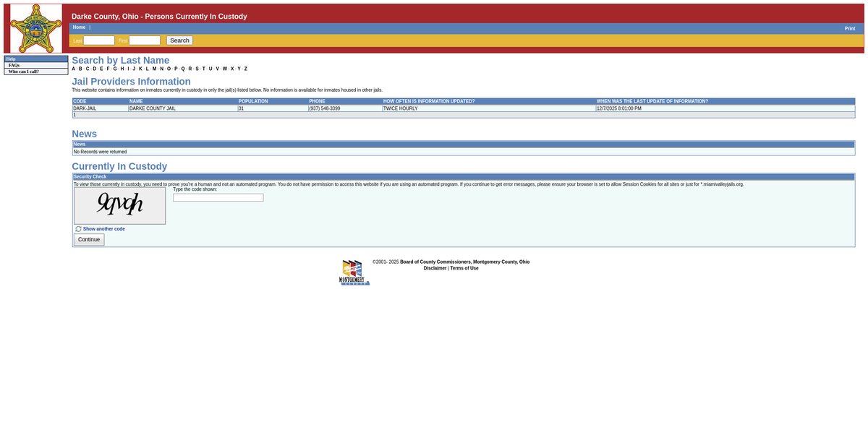This screenshot has height=448, width=868.
Task: Search last names starting with P
Action: click(176, 69)
